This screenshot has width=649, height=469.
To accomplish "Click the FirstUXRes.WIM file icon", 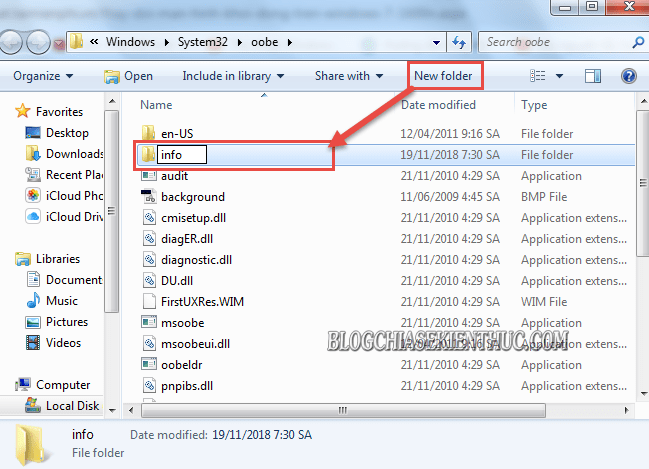I will tap(149, 301).
